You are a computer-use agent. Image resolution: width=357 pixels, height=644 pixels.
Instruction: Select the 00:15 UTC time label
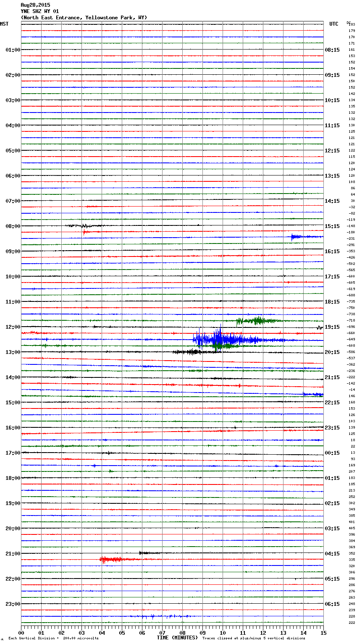(332, 453)
